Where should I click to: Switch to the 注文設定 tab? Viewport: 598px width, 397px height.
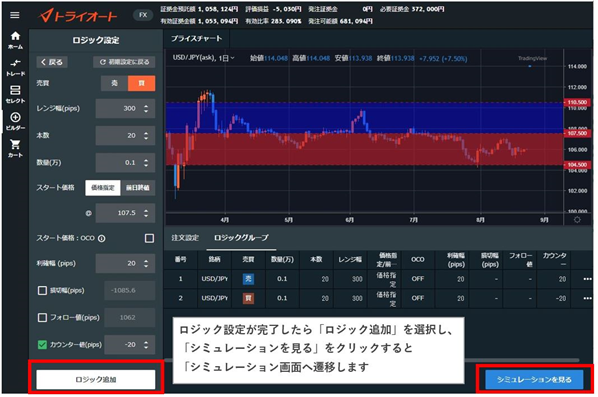tap(185, 238)
